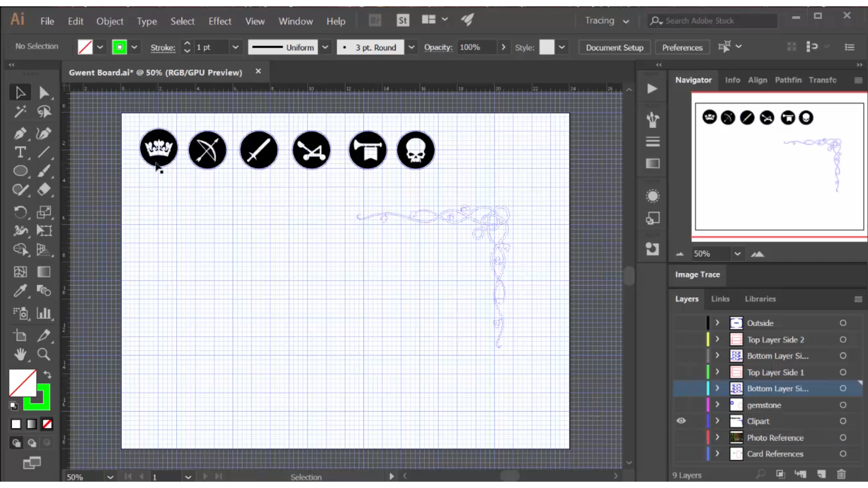This screenshot has width=868, height=488.
Task: Select the Type tool
Action: 19,152
